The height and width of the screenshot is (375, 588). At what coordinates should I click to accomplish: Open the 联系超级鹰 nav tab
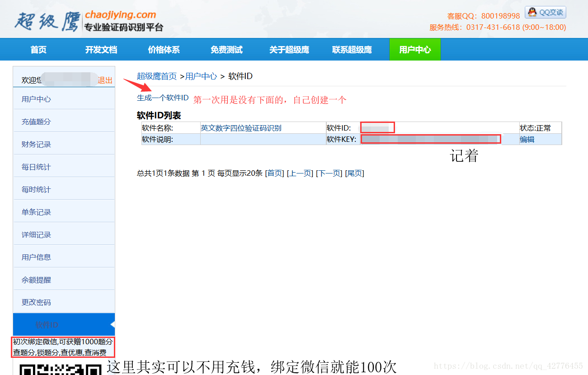click(352, 50)
